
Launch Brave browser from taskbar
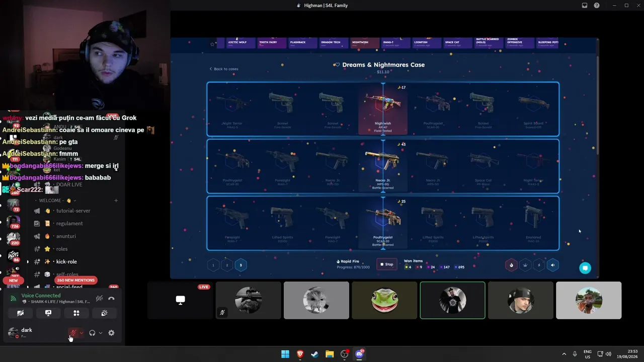click(x=300, y=354)
